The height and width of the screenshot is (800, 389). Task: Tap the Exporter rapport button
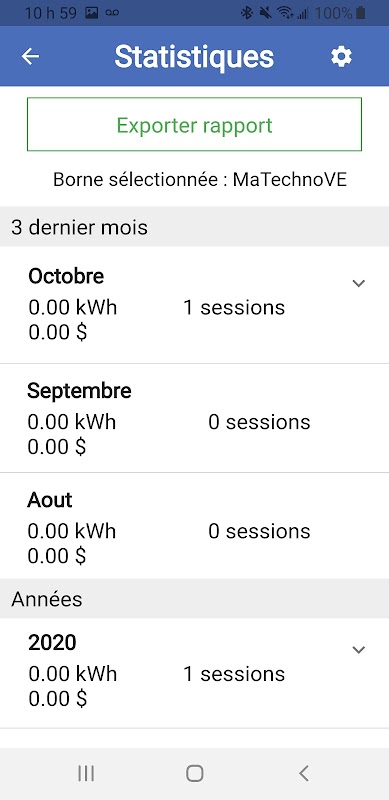194,124
